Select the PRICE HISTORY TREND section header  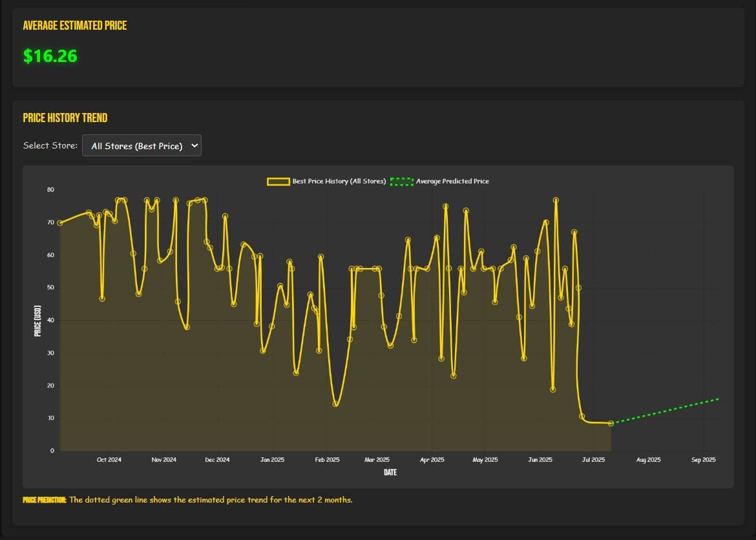click(65, 118)
